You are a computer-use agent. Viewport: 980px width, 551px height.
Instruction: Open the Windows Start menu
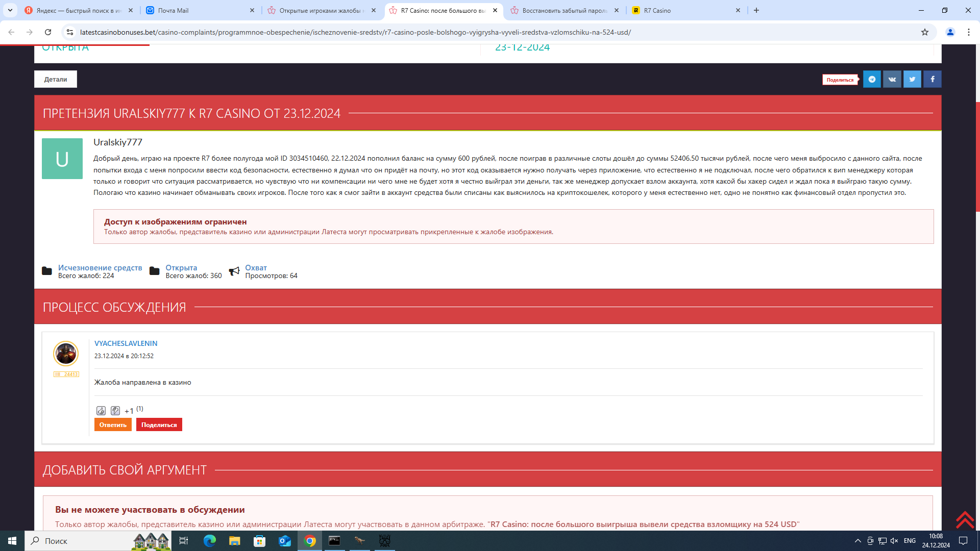pyautogui.click(x=12, y=541)
